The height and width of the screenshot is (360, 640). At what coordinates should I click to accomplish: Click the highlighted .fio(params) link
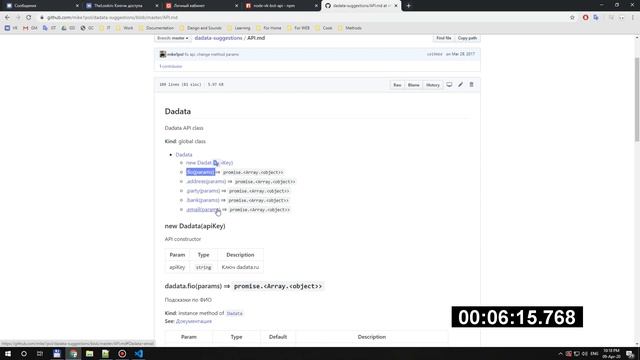pos(200,172)
